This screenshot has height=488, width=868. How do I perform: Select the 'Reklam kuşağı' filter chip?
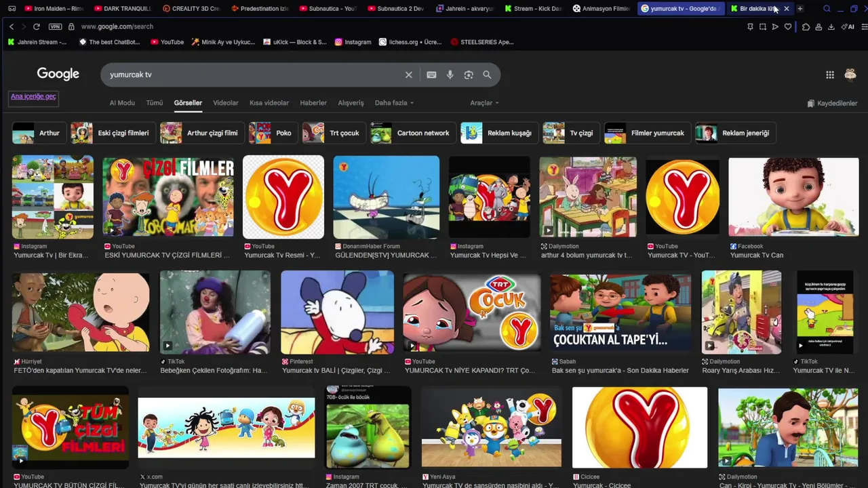tap(500, 133)
